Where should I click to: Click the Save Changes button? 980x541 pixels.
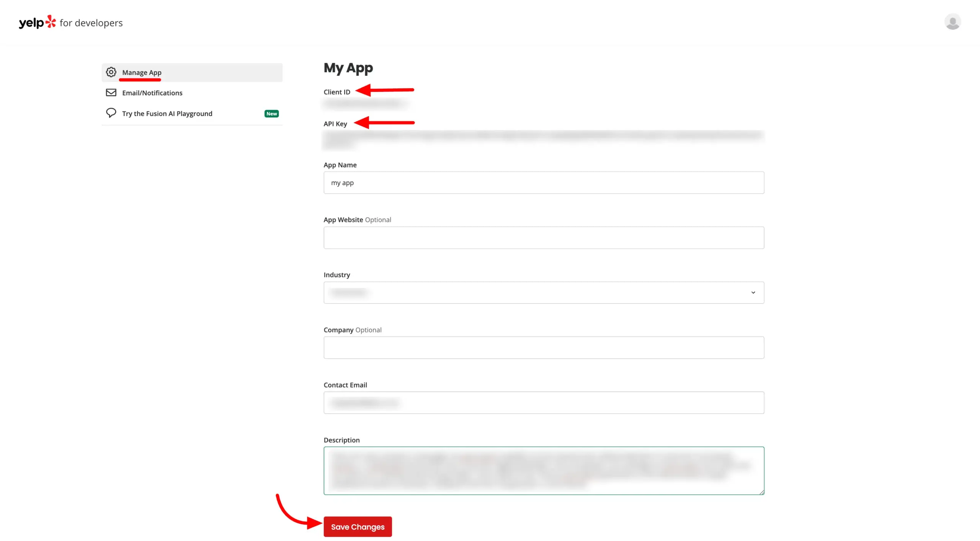pyautogui.click(x=358, y=527)
